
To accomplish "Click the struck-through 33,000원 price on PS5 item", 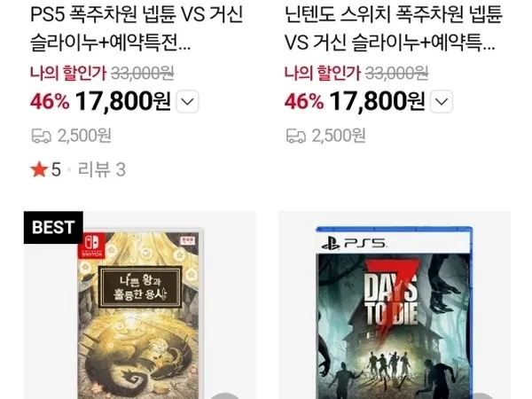I will tap(143, 74).
